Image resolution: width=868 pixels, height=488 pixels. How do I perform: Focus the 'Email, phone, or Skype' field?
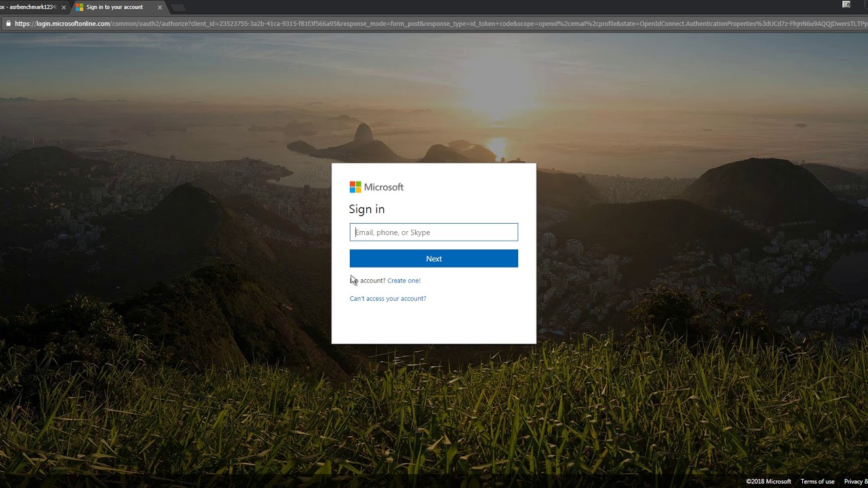pos(434,232)
